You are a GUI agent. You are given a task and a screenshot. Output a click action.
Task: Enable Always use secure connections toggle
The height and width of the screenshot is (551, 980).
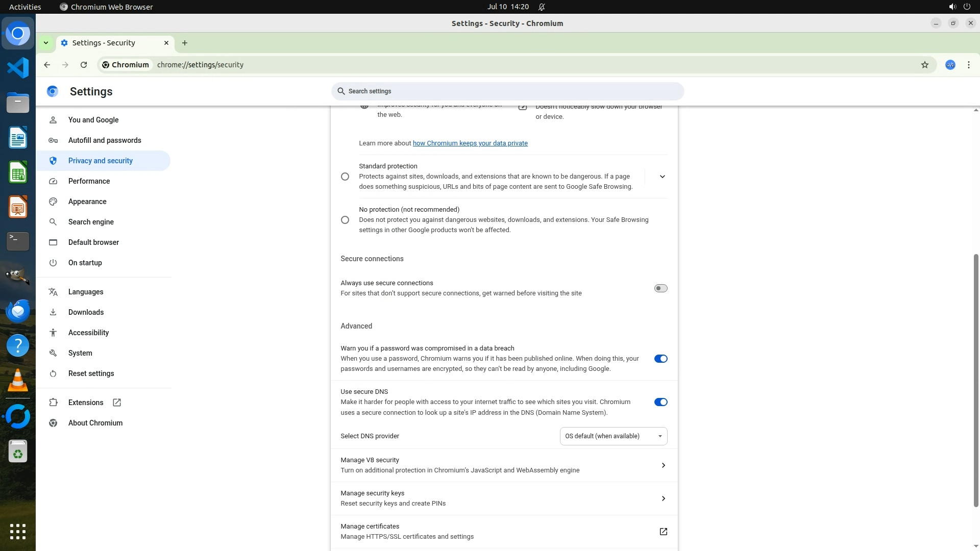tap(660, 288)
